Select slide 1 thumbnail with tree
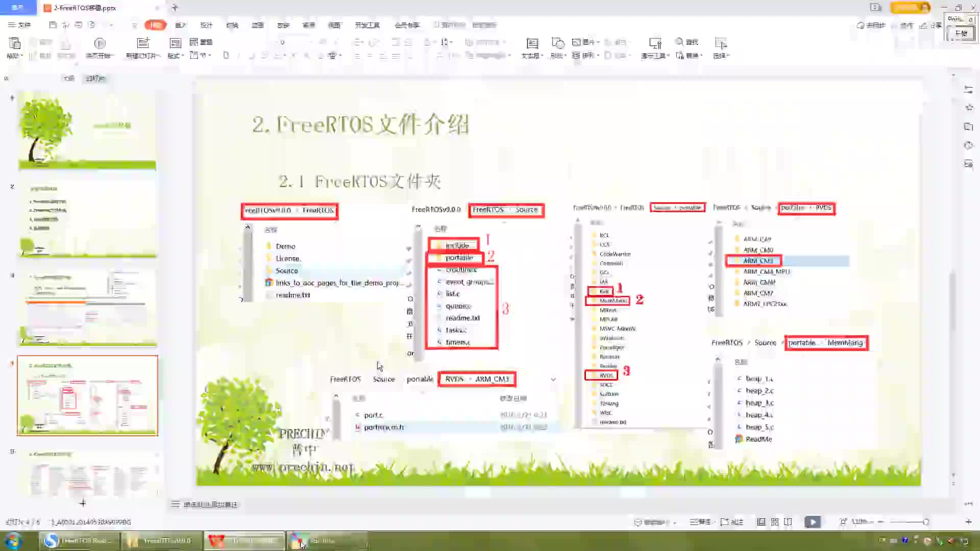 click(x=87, y=131)
